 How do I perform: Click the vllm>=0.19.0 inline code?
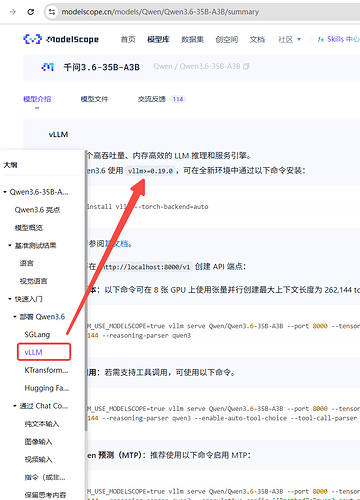[150, 171]
